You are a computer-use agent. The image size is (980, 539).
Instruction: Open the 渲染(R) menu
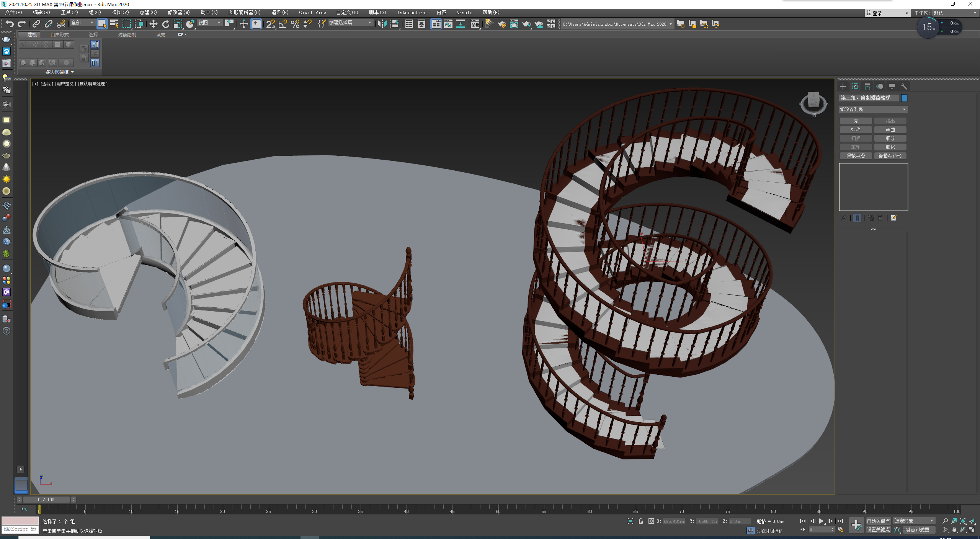[280, 13]
